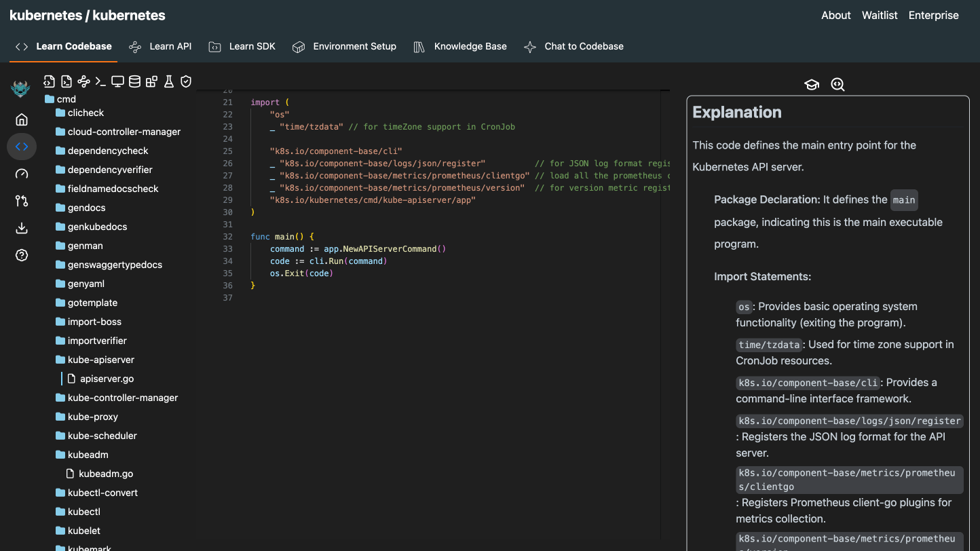Viewport: 980px width, 551px height.
Task: Expand the dependencyverifier folder
Action: (103, 170)
